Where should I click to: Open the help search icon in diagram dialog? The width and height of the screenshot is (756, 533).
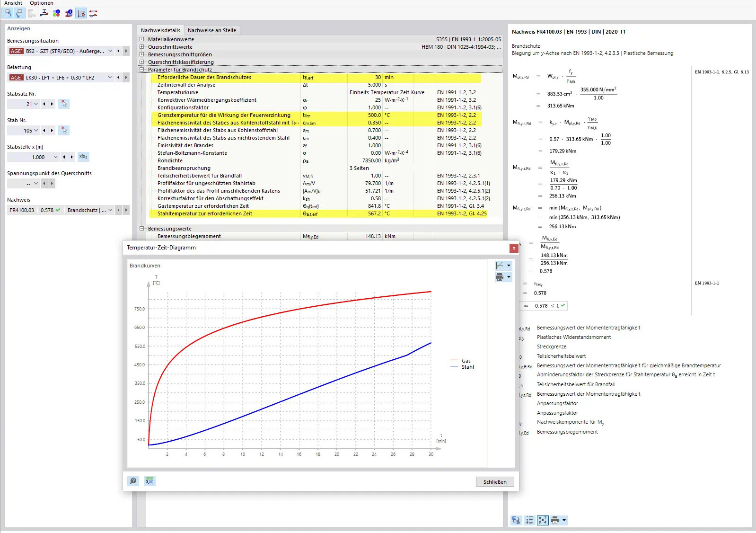(133, 481)
